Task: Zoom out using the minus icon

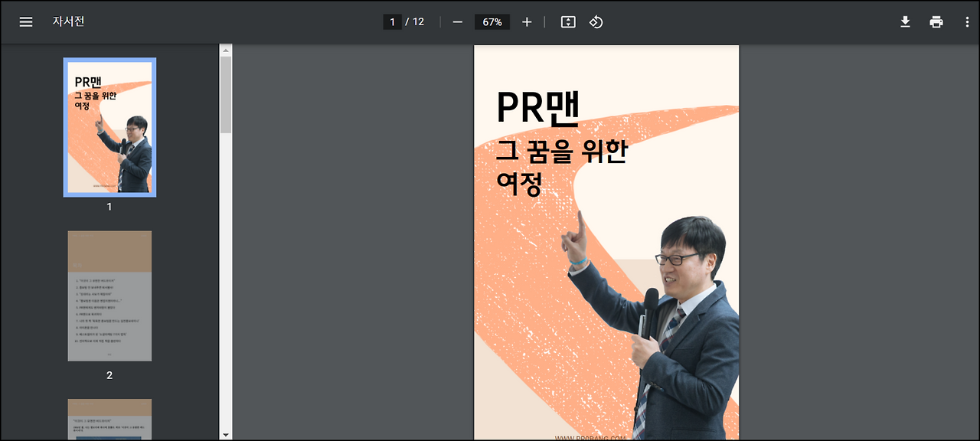Action: tap(457, 21)
